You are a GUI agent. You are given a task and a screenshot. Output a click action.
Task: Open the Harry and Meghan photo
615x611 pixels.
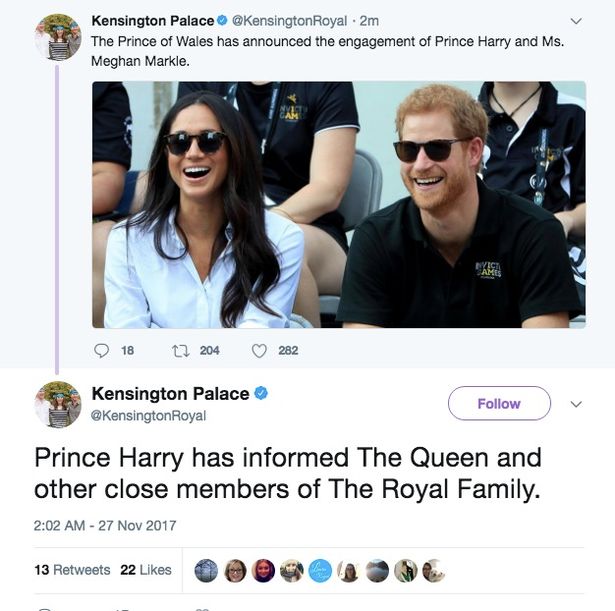[x=339, y=205]
